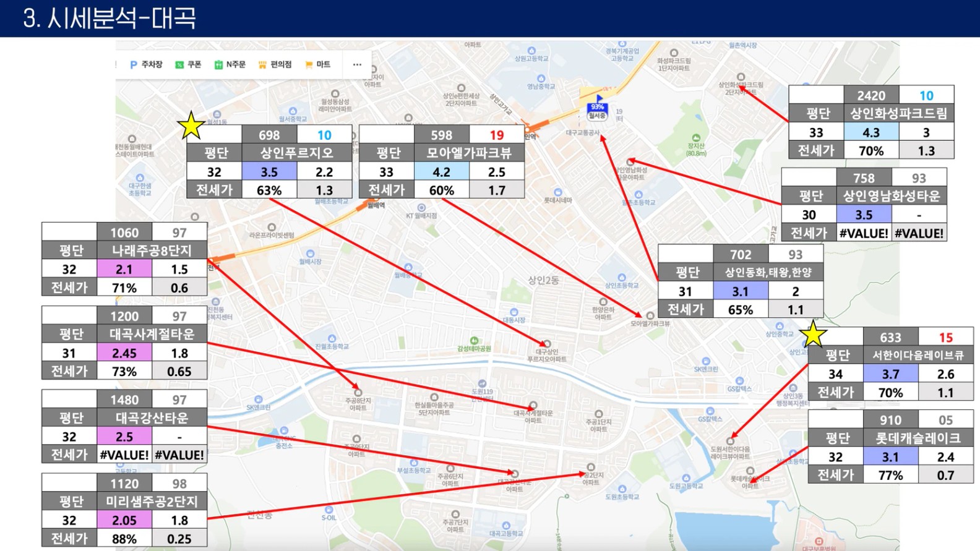This screenshot has height=551, width=980.
Task: Click the 라온프라이빗센텀 apartment marker
Action: point(272,231)
